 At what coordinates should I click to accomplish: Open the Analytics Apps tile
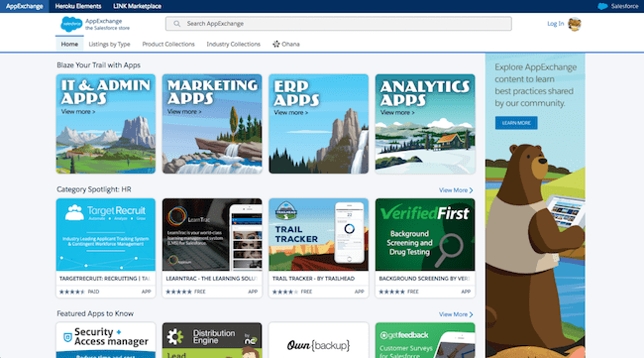tap(425, 124)
